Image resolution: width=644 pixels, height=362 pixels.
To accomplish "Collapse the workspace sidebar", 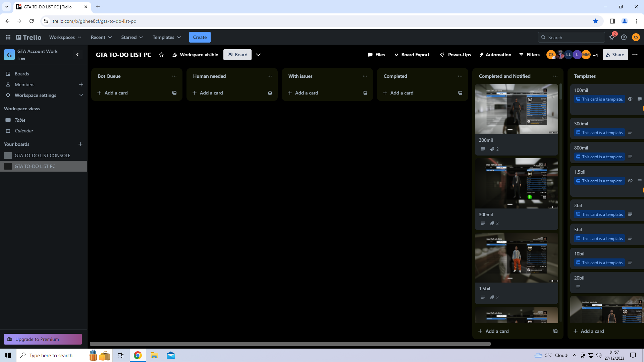I will (77, 55).
